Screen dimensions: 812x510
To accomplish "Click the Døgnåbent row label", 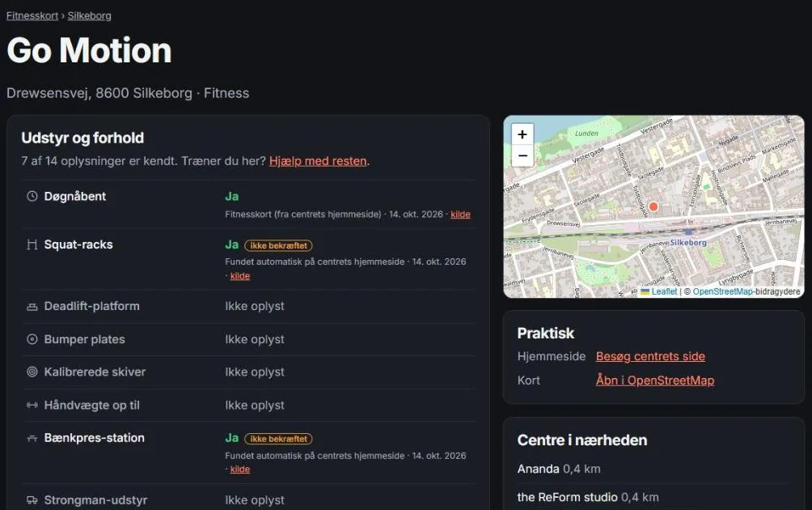I will 74,196.
